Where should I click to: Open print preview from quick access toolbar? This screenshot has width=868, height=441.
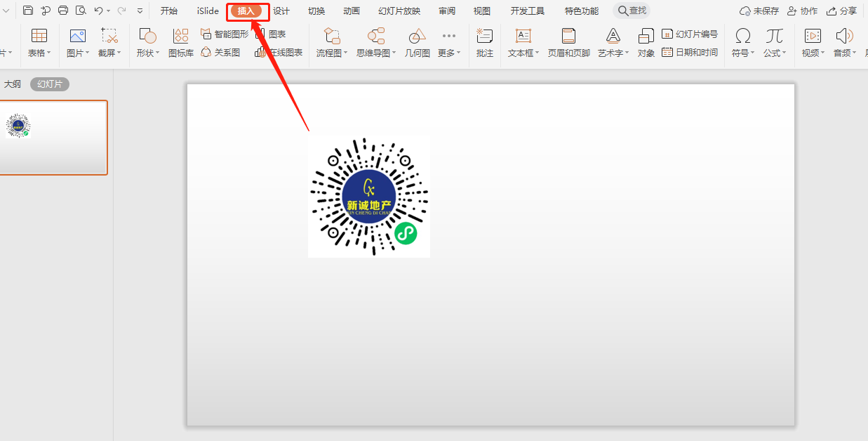pyautogui.click(x=81, y=11)
